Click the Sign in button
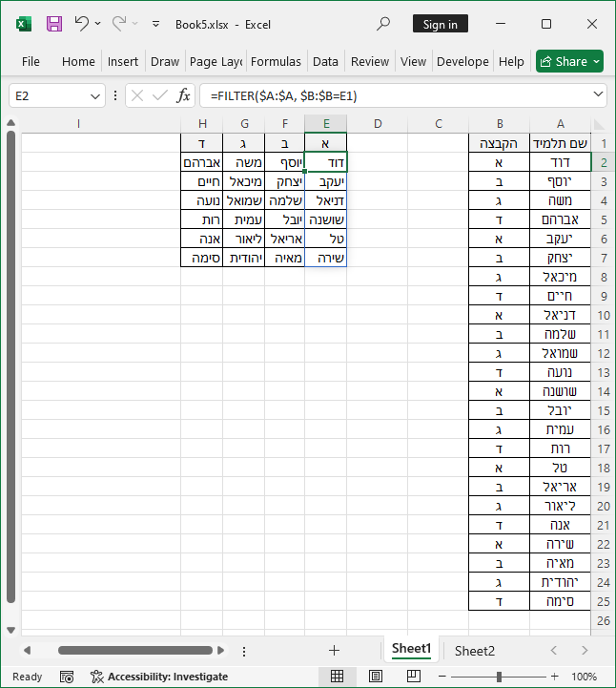The height and width of the screenshot is (688, 616). (440, 24)
